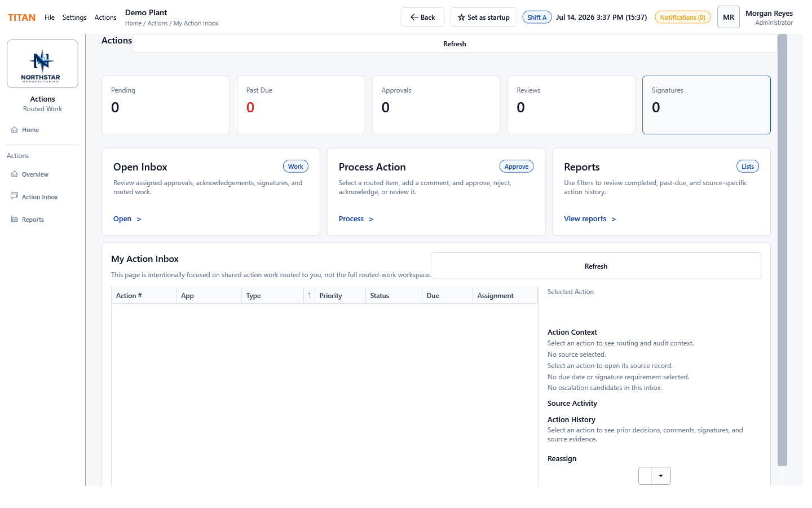
Task: Click the star icon on Set as startup
Action: tap(461, 17)
